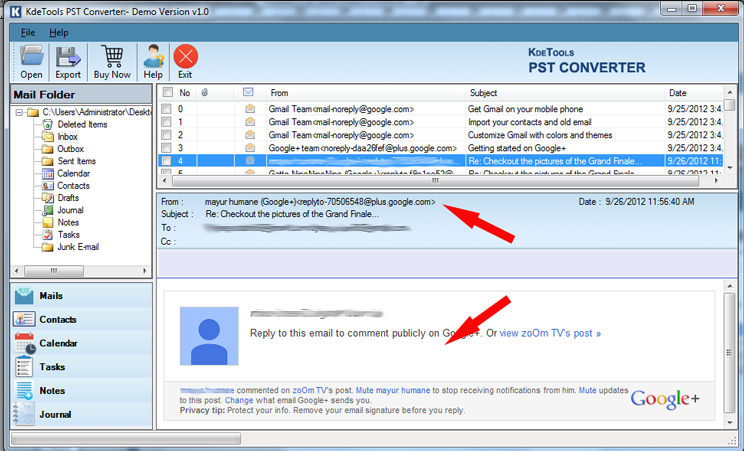Click the Export disk icon

click(68, 61)
